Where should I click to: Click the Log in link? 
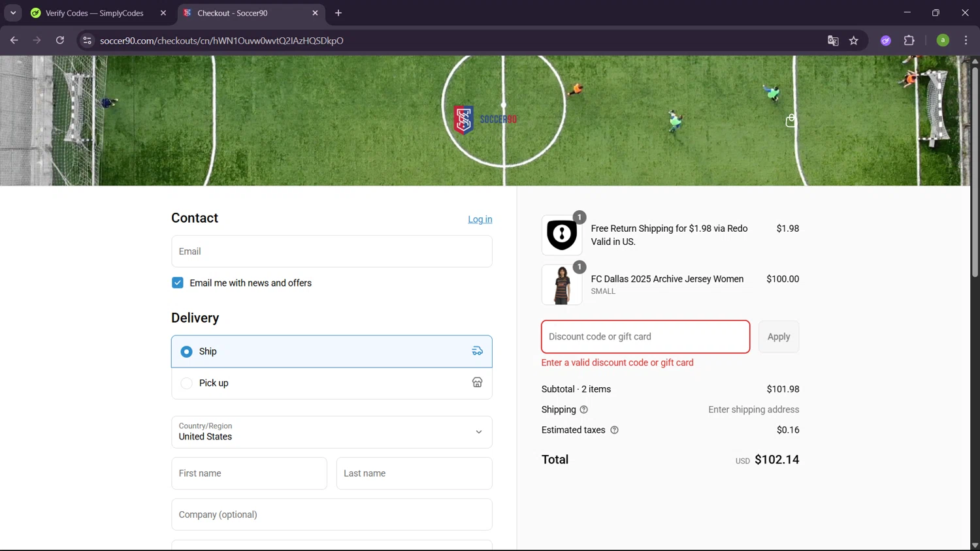[480, 219]
